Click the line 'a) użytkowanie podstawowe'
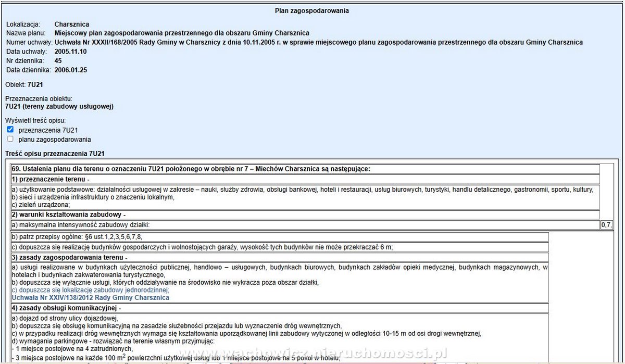The image size is (625, 364). pyautogui.click(x=302, y=190)
